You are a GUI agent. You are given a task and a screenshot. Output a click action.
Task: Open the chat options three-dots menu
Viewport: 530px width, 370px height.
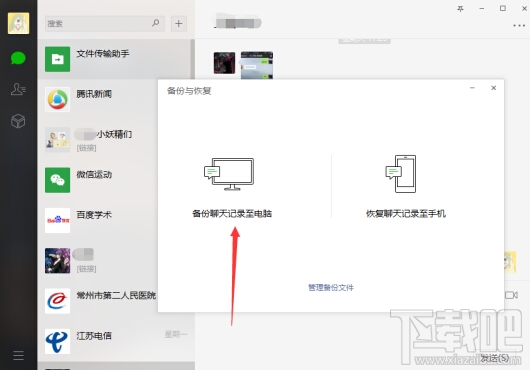pos(519,26)
